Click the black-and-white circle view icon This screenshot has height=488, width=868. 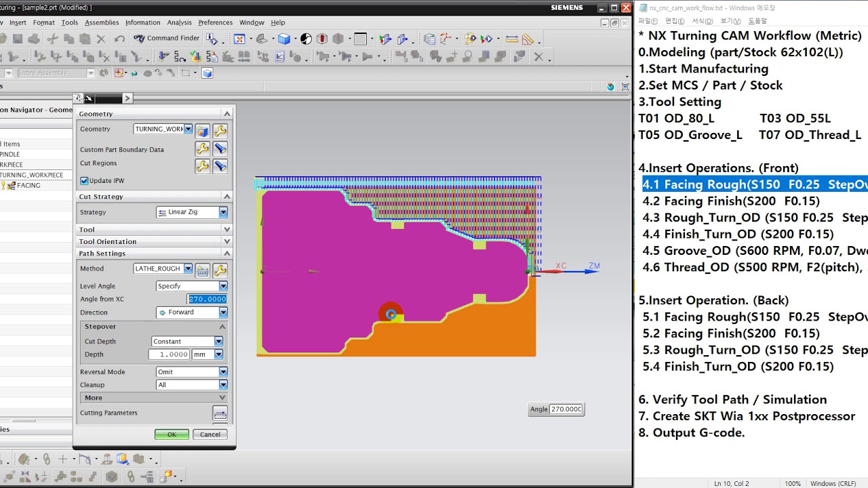coord(307,39)
